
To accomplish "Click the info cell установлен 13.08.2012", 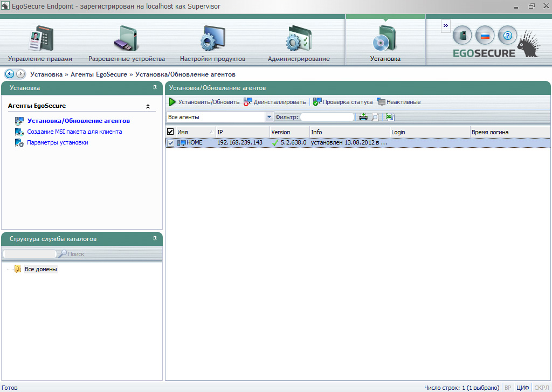I will click(349, 143).
